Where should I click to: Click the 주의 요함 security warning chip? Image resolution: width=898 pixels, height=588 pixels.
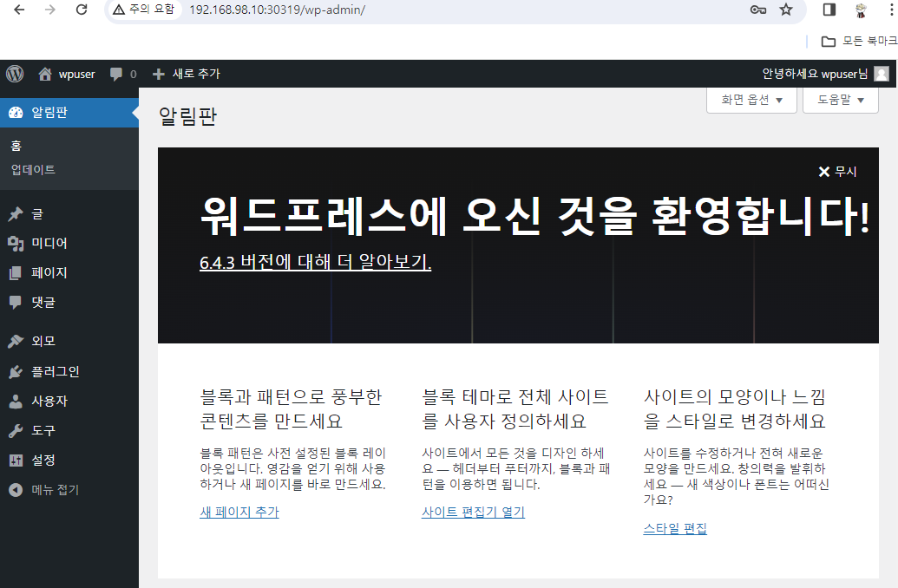click(144, 10)
